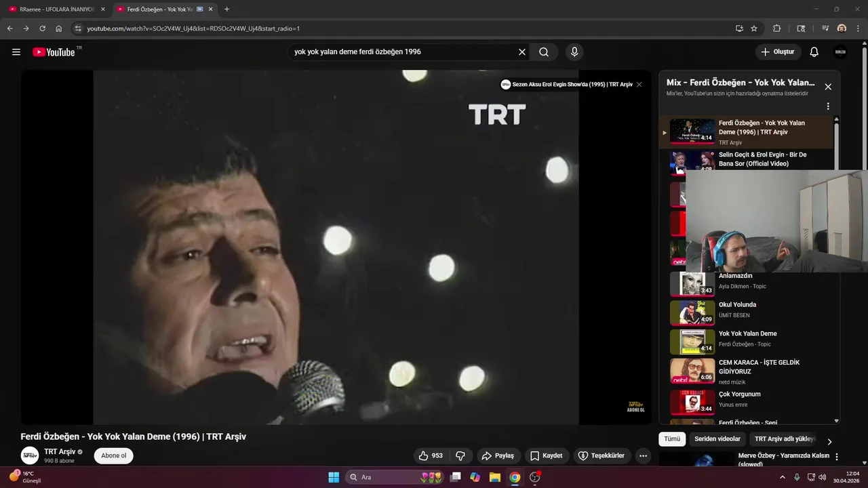Click the Teşekkürler thanks button

[601, 455]
